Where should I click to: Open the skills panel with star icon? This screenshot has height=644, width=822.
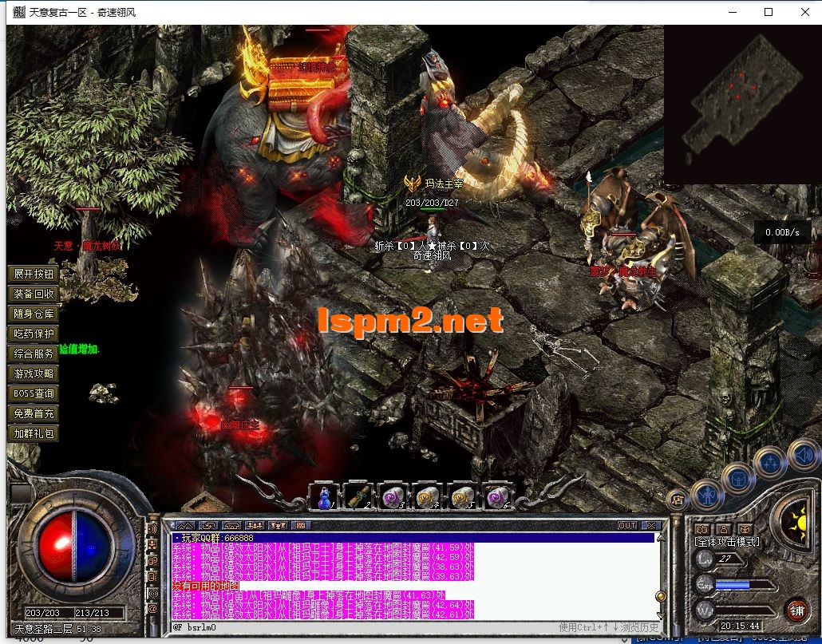coord(770,463)
